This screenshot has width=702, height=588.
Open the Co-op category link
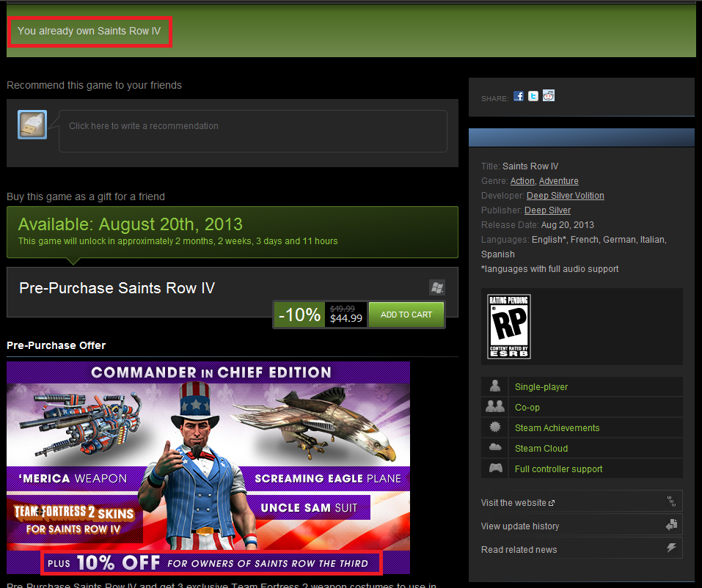(x=527, y=407)
